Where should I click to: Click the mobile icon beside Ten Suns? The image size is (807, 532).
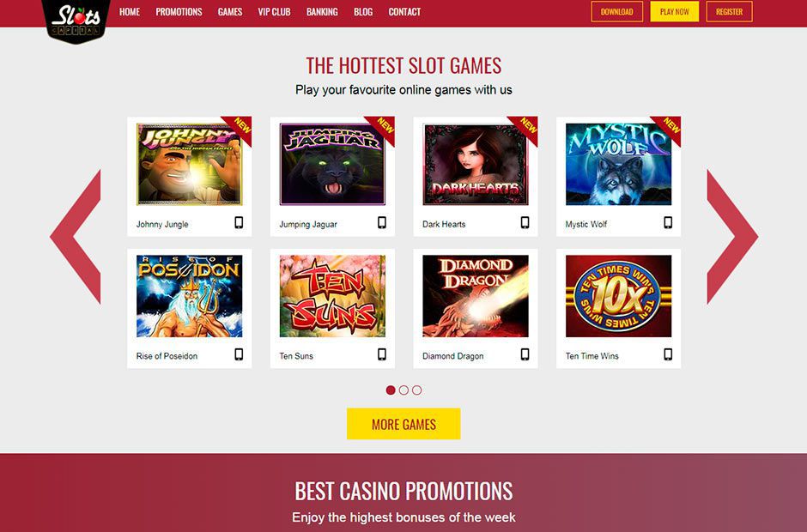coord(382,354)
